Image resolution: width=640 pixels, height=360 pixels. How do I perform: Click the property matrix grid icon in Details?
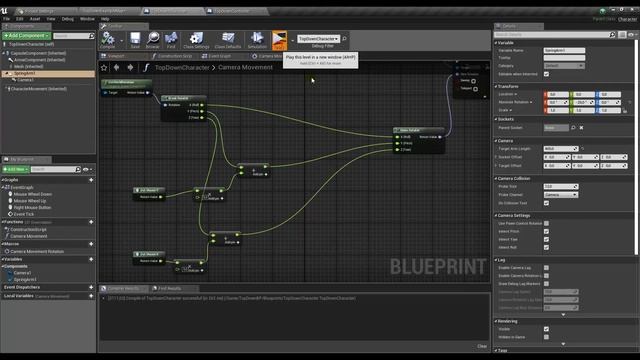click(x=622, y=35)
